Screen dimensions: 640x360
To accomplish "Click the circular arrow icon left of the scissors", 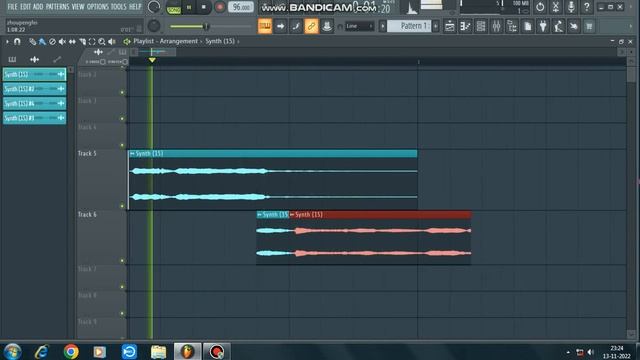I will tap(540, 7).
